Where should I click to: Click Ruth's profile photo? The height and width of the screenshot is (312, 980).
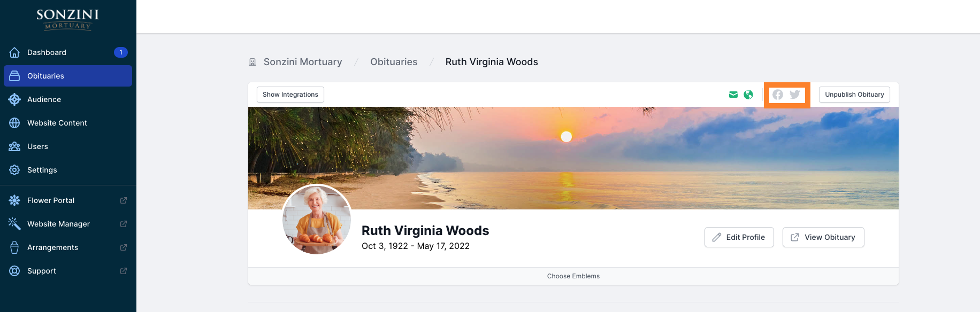pyautogui.click(x=316, y=220)
